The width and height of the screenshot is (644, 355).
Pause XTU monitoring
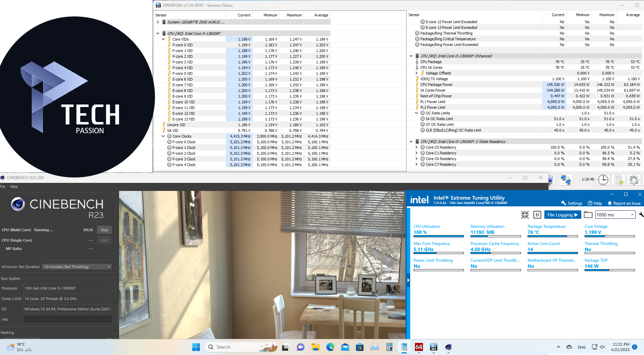click(x=537, y=215)
